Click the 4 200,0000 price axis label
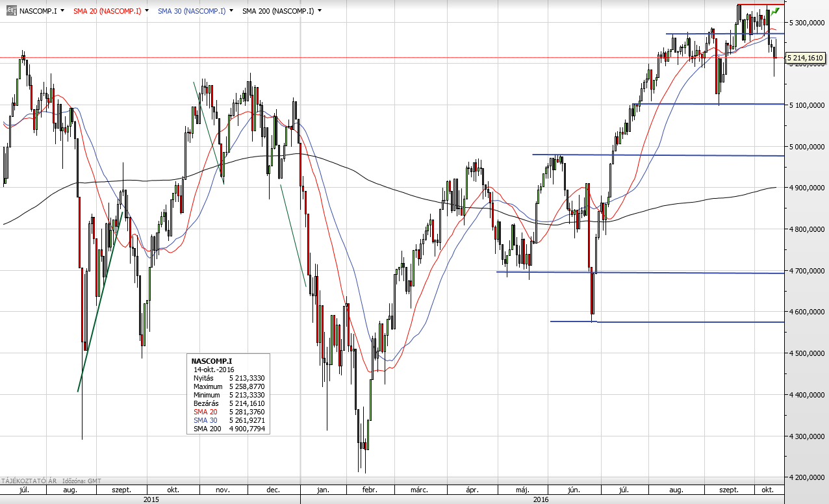 tap(806, 477)
